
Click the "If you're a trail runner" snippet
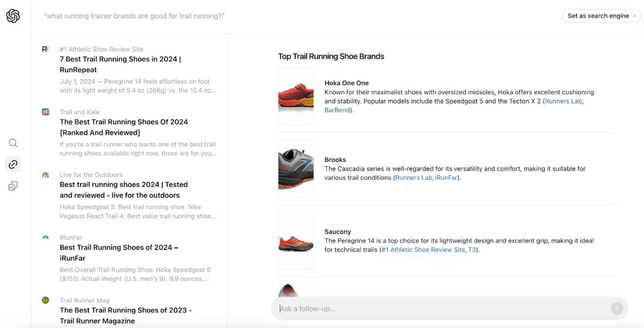(138, 149)
